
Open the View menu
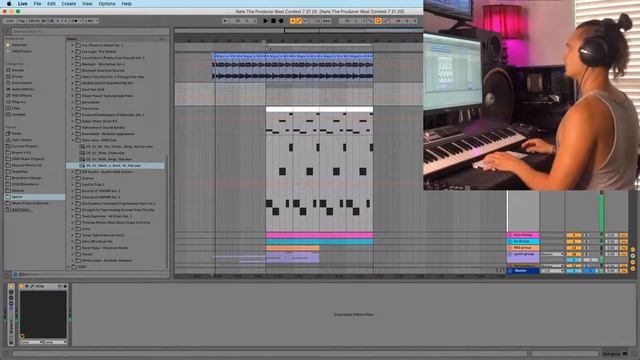[x=87, y=4]
